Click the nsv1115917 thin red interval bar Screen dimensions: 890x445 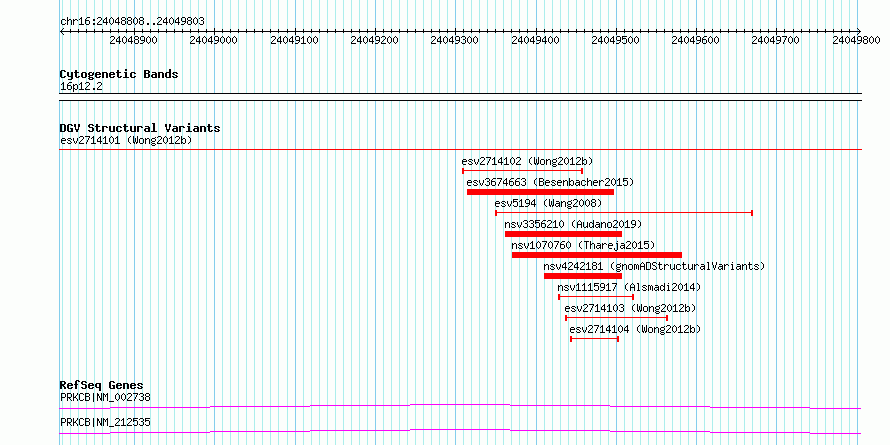coord(596,297)
